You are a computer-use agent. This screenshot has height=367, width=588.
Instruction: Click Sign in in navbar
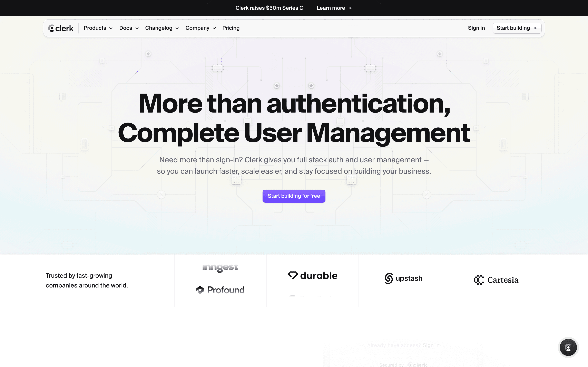click(x=476, y=28)
